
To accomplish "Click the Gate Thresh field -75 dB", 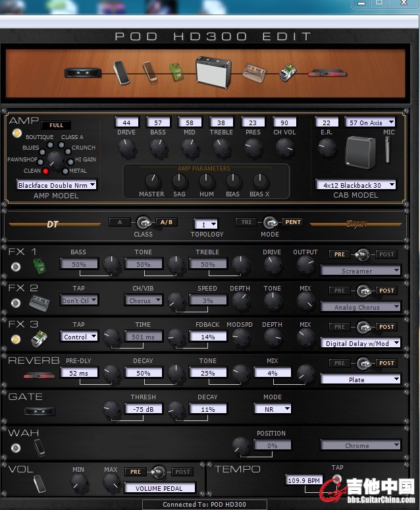I will pos(144,409).
